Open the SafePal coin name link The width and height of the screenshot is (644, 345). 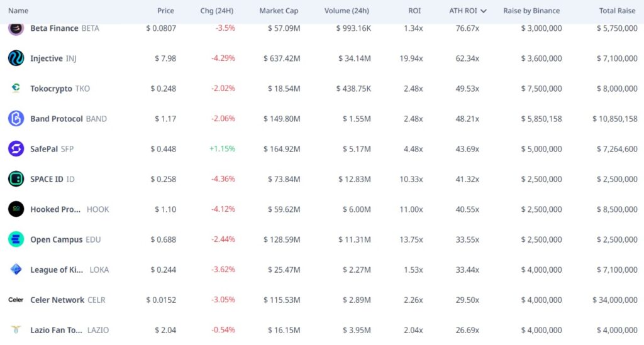(44, 149)
